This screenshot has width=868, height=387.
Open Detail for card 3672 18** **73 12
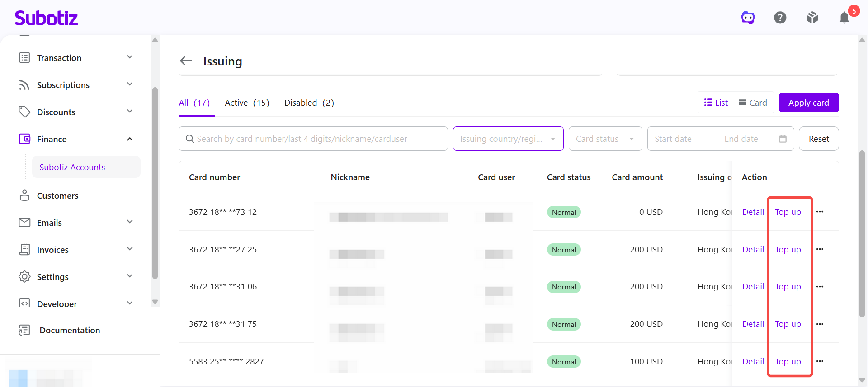(753, 212)
